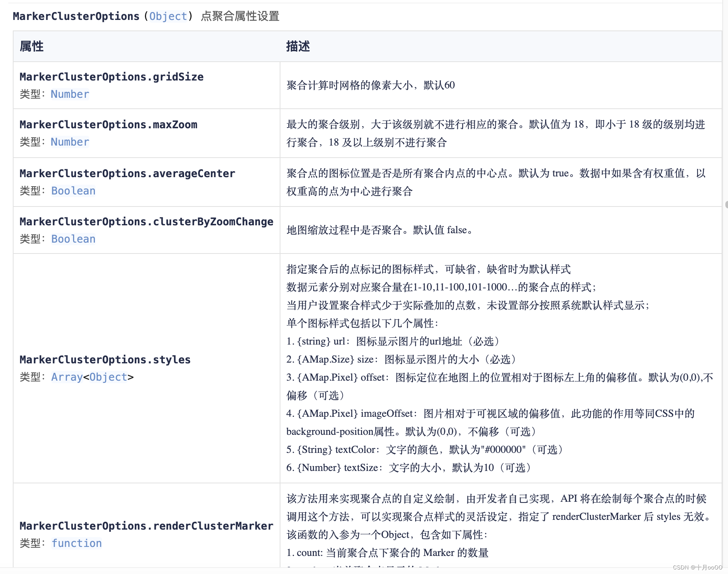Click the line '1. {string} url' in styles
This screenshot has width=728, height=574.
tap(393, 341)
